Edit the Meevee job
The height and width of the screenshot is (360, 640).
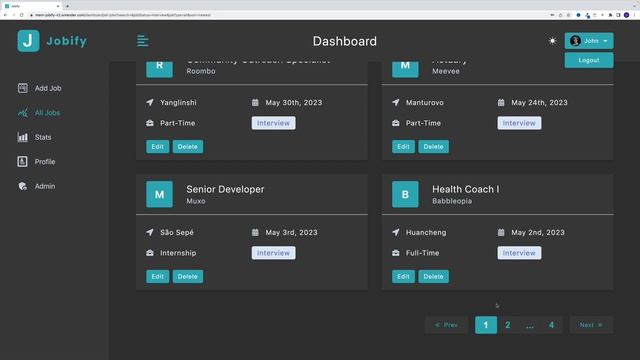[x=403, y=147]
